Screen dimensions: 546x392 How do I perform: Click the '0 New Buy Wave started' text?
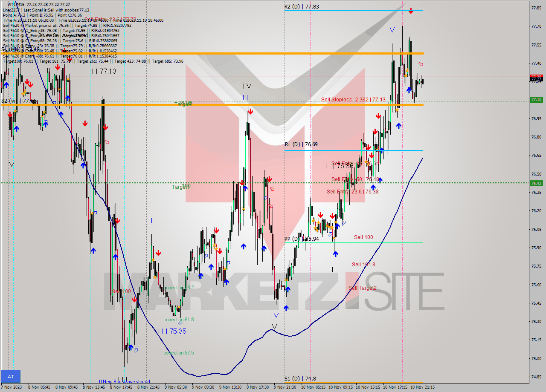pyautogui.click(x=125, y=382)
